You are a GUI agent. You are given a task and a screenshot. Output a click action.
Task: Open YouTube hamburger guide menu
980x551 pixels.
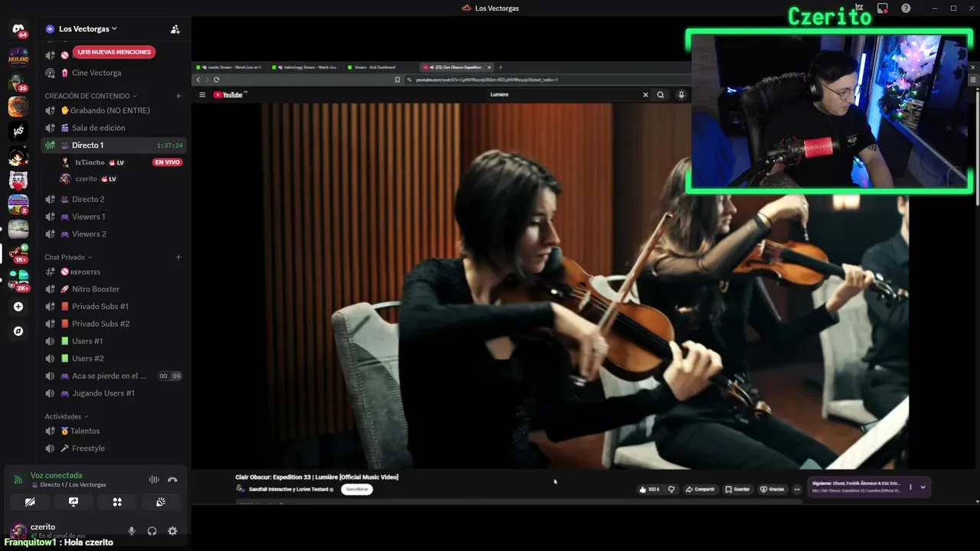202,95
